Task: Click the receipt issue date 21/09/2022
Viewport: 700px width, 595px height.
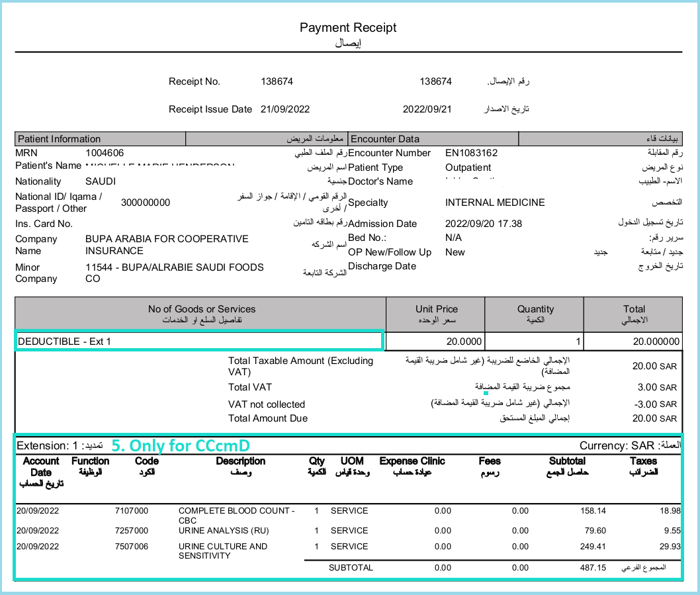Action: point(284,109)
